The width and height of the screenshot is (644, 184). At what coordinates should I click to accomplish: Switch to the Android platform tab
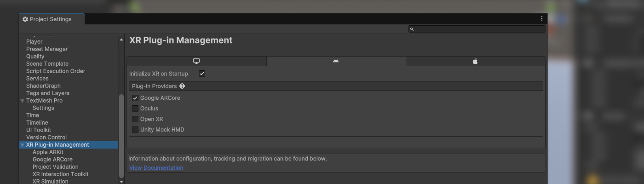(336, 61)
